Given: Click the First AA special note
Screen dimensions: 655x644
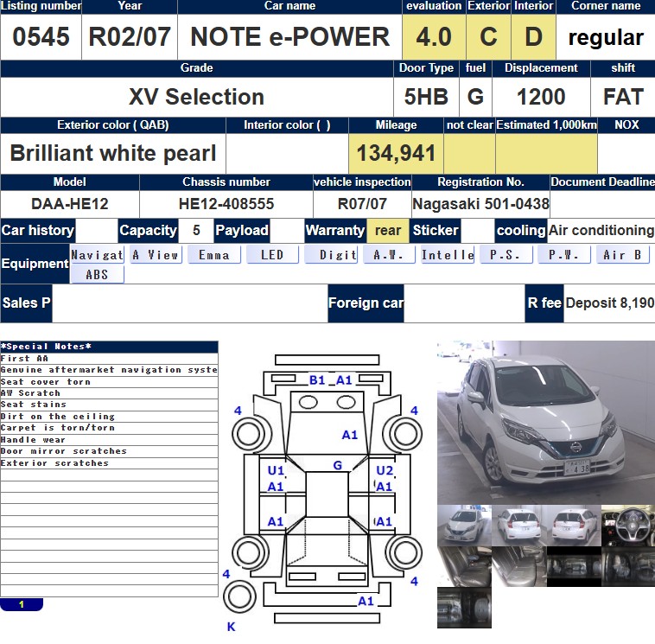Looking at the screenshot, I should click(109, 358).
